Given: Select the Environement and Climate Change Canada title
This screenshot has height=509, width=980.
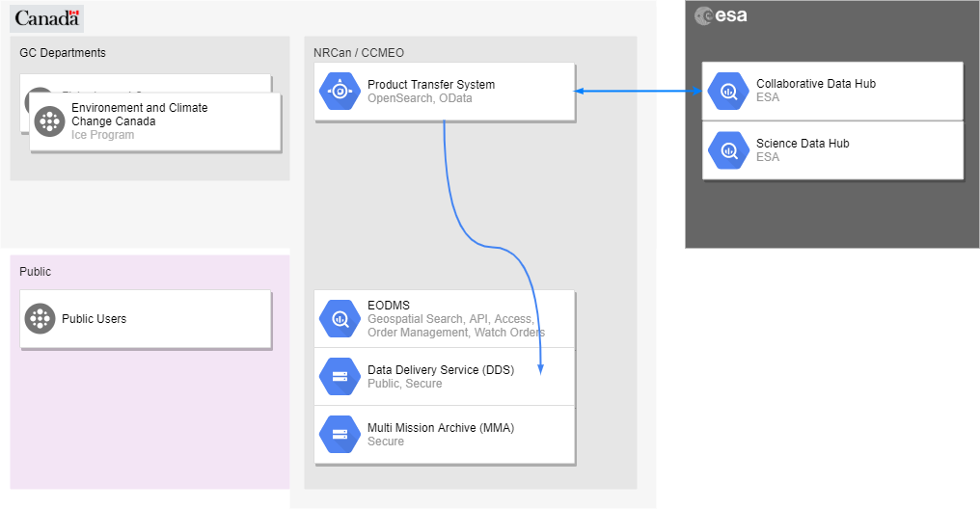Looking at the screenshot, I should [139, 115].
